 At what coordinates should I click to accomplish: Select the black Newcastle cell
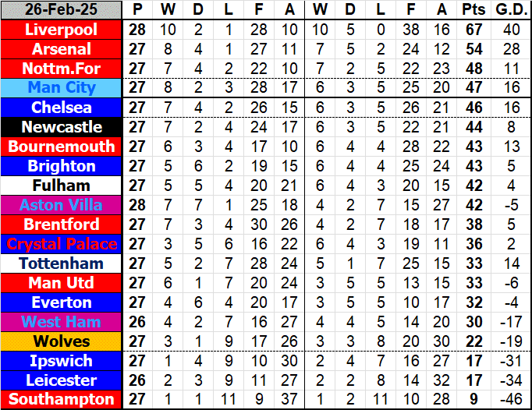click(x=62, y=127)
